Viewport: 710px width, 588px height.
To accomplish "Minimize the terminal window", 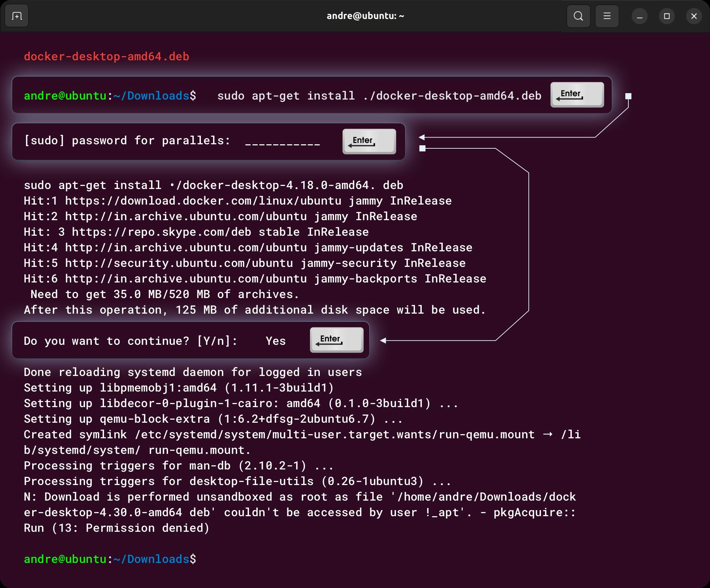I will point(640,16).
